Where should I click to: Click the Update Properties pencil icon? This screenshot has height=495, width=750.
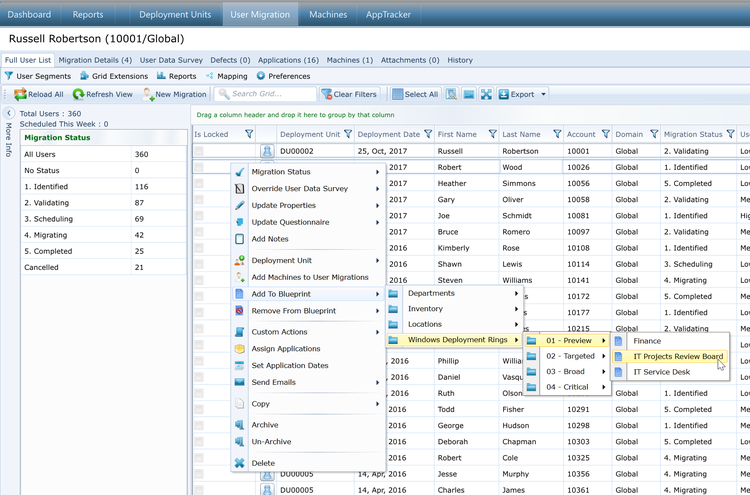(x=240, y=205)
